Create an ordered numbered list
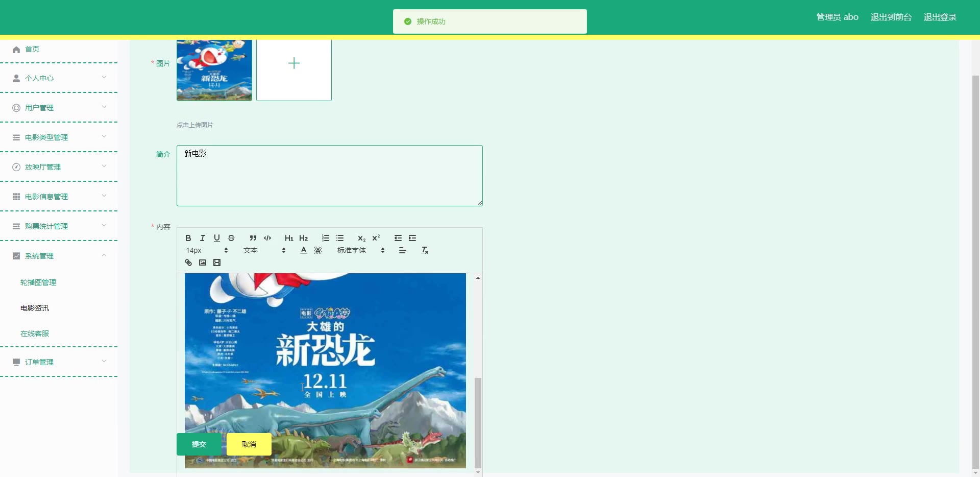This screenshot has width=980, height=477. coord(326,238)
